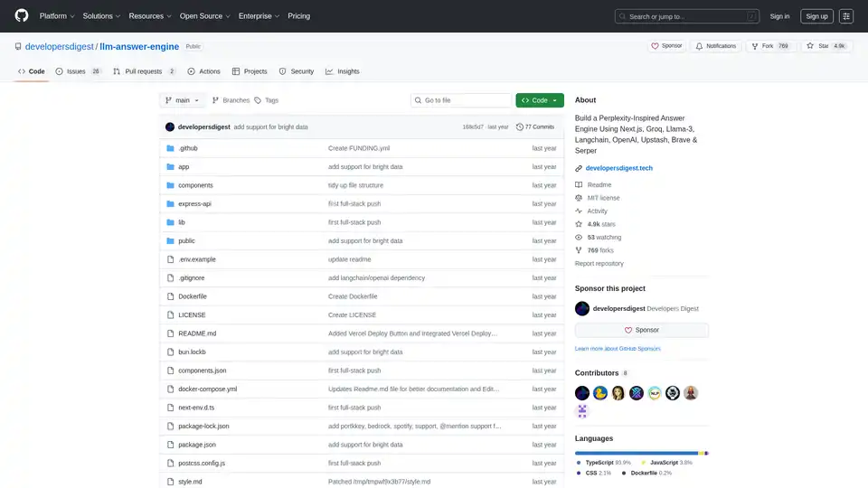
Task: Click the commit history clock icon
Action: pyautogui.click(x=519, y=127)
